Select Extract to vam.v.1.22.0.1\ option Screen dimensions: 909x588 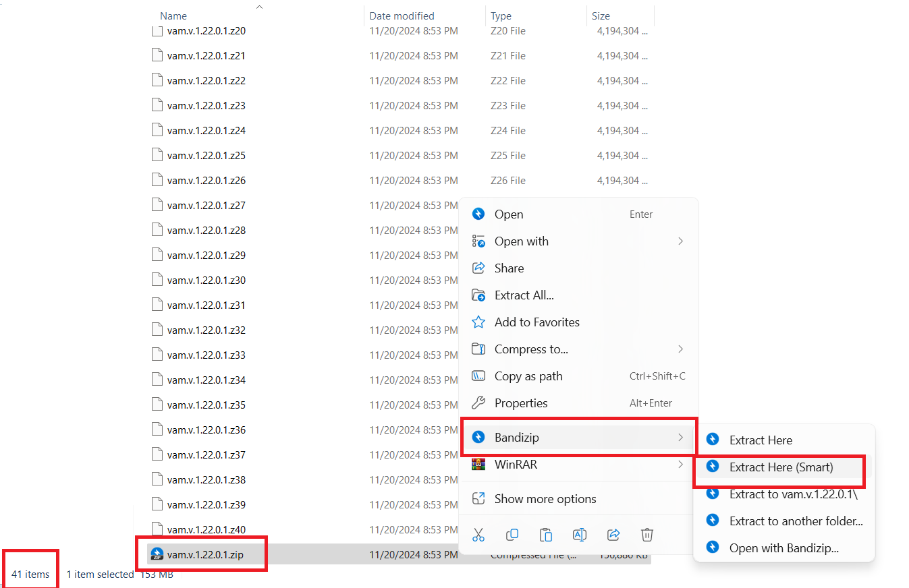784,494
